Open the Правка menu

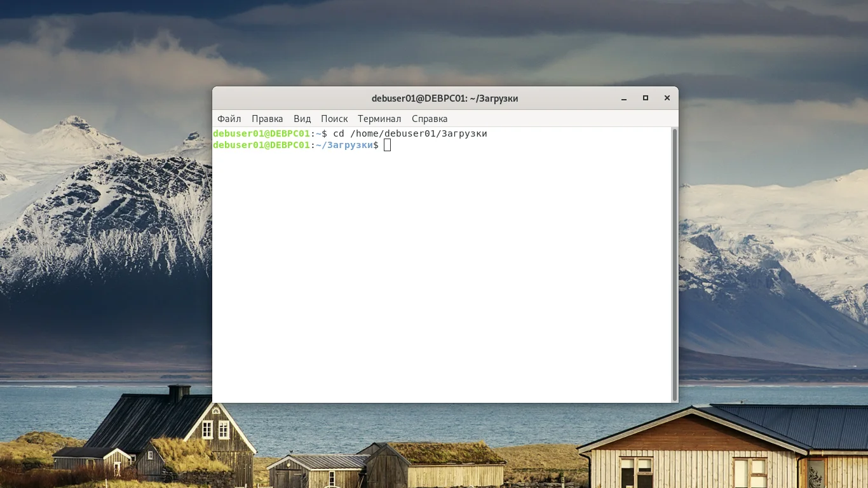267,119
